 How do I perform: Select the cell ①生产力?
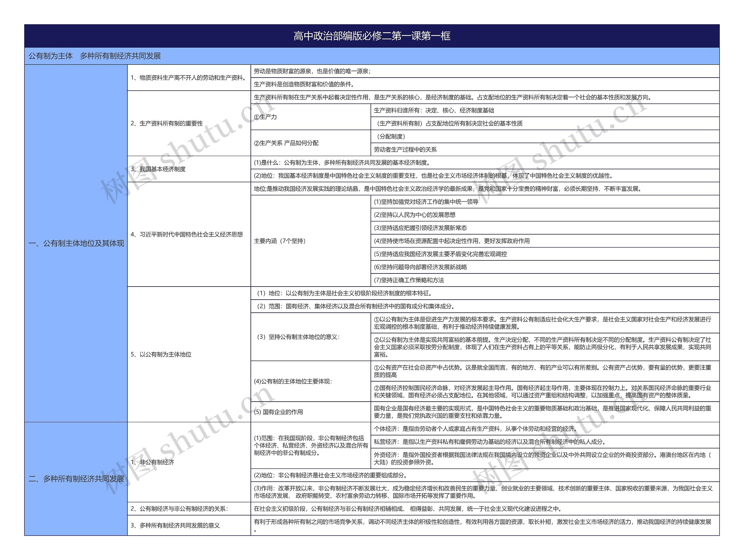click(x=311, y=117)
